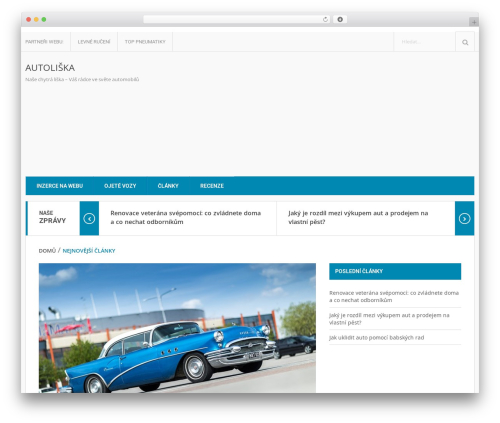Open ticker article Jaký je rozdíl mezi výkupem
Viewport: 500px width, 423px height.
358,217
